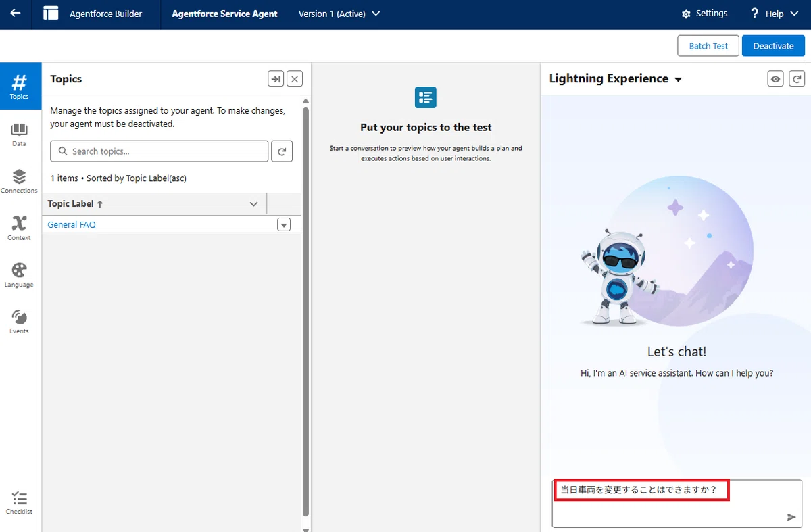Open the Checklist panel
811x532 pixels.
point(19,503)
